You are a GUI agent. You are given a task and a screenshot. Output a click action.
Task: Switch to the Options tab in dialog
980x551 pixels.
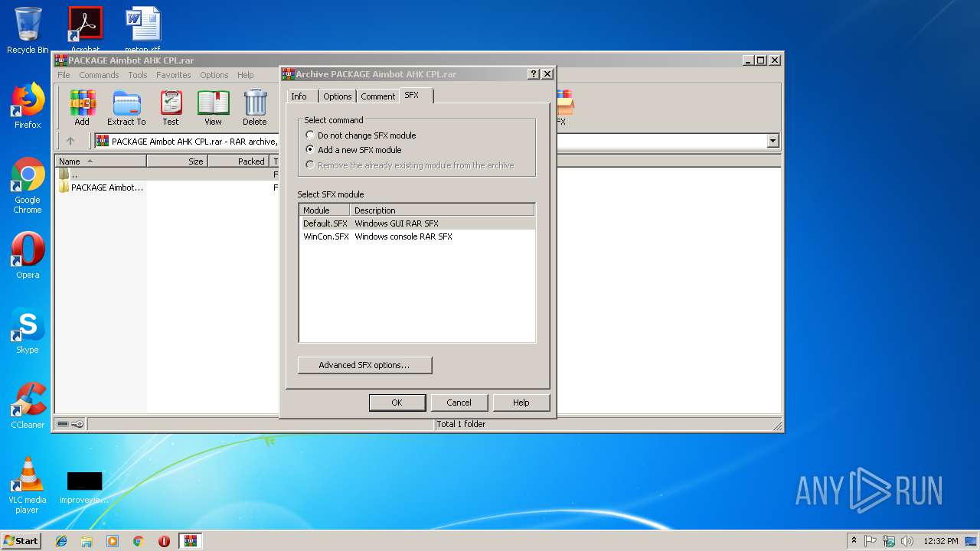tap(337, 96)
